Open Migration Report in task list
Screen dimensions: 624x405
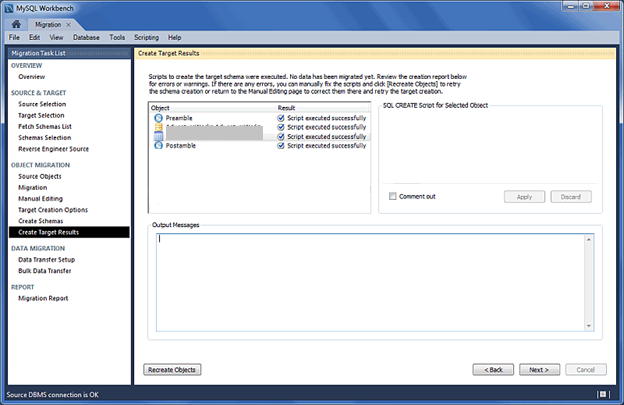[43, 298]
